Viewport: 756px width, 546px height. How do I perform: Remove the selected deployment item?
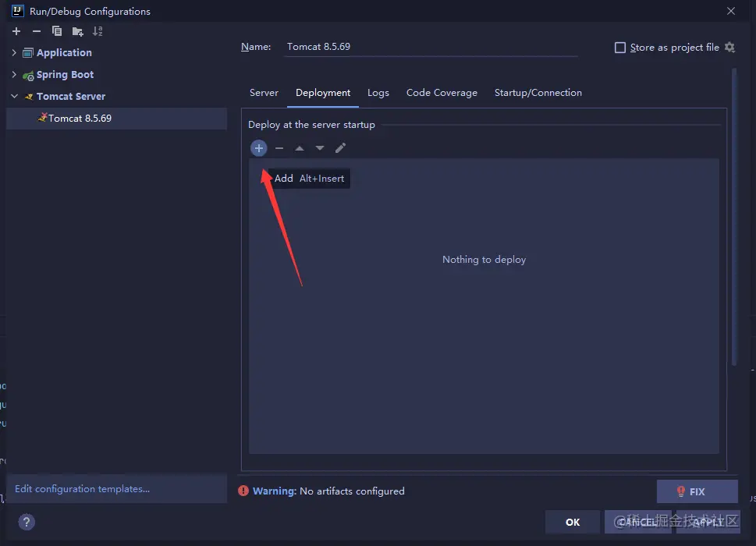[279, 148]
